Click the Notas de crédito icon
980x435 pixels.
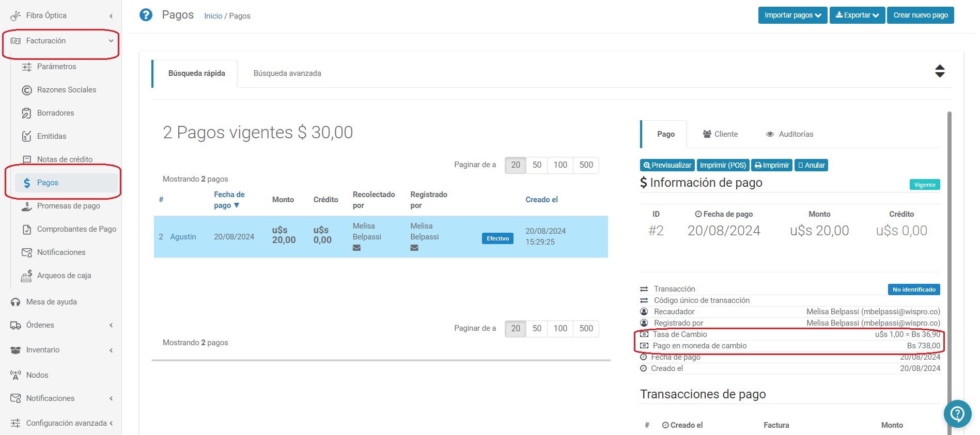click(27, 159)
